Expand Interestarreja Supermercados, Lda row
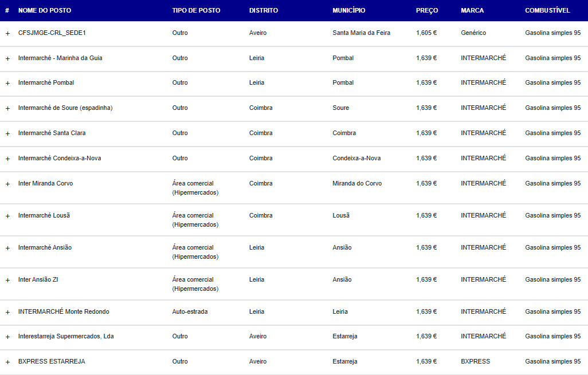Screen dimensions: 588x375 [7, 337]
